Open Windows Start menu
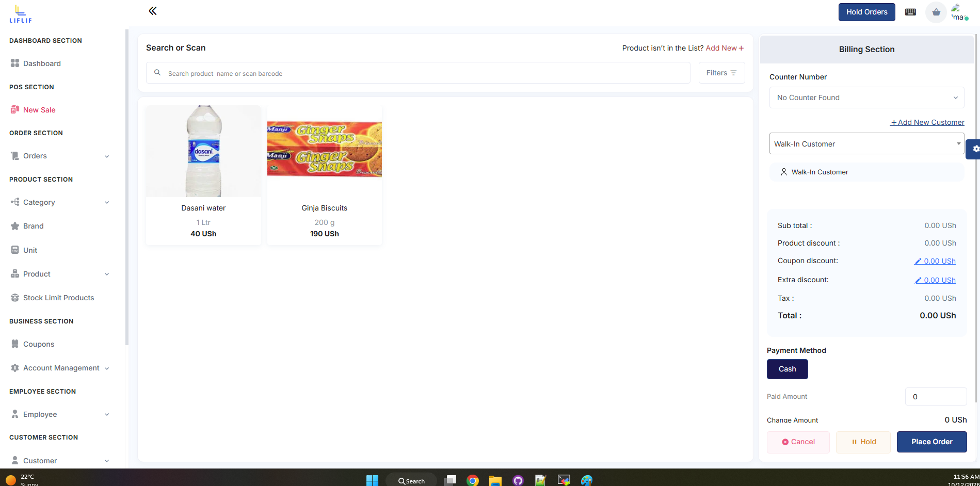 click(x=372, y=480)
